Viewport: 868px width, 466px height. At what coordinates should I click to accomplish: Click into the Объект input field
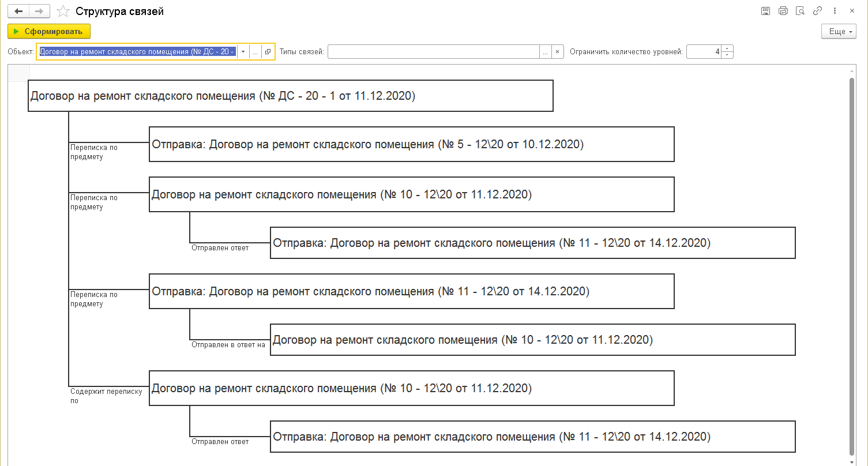(137, 51)
